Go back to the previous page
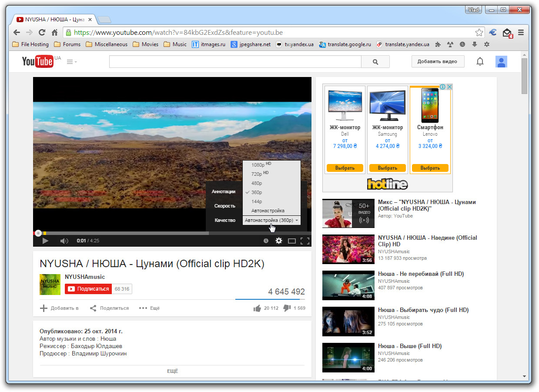 tap(17, 32)
